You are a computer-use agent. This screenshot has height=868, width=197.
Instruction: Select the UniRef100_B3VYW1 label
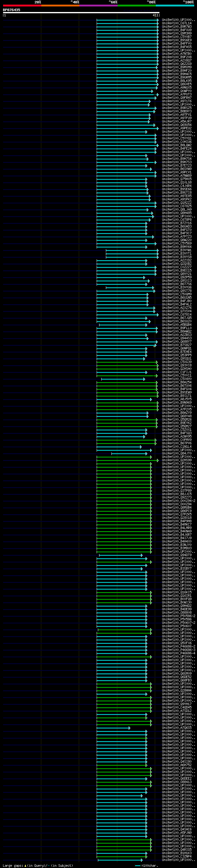(x=176, y=250)
